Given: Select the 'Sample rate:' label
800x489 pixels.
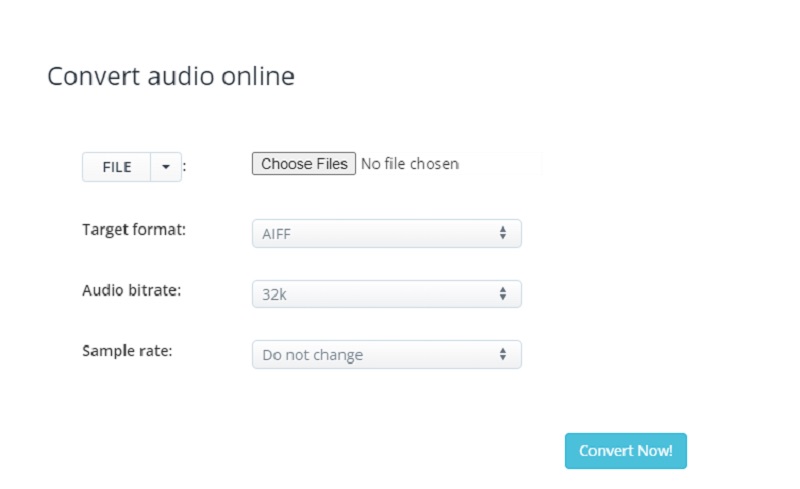Looking at the screenshot, I should [126, 352].
